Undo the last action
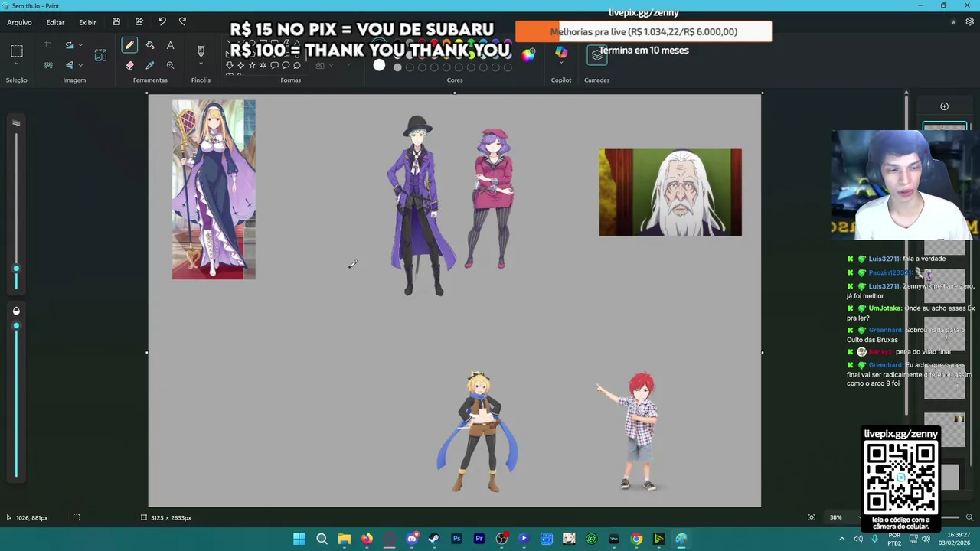980x551 pixels. tap(162, 22)
